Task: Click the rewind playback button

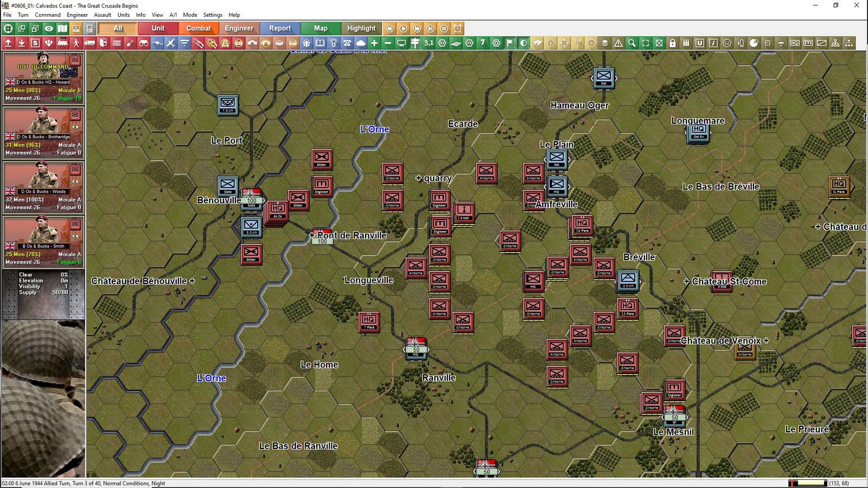Action: click(x=390, y=28)
